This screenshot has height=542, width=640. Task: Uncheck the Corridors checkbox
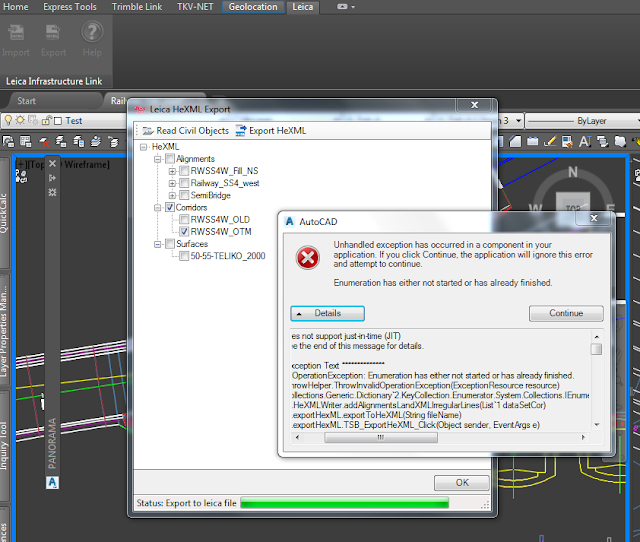tap(170, 207)
